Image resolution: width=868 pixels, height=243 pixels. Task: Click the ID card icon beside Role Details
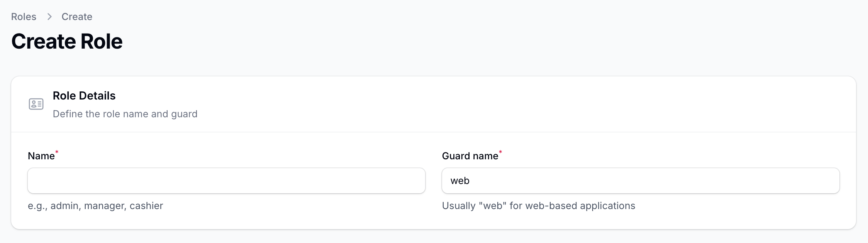coord(36,104)
